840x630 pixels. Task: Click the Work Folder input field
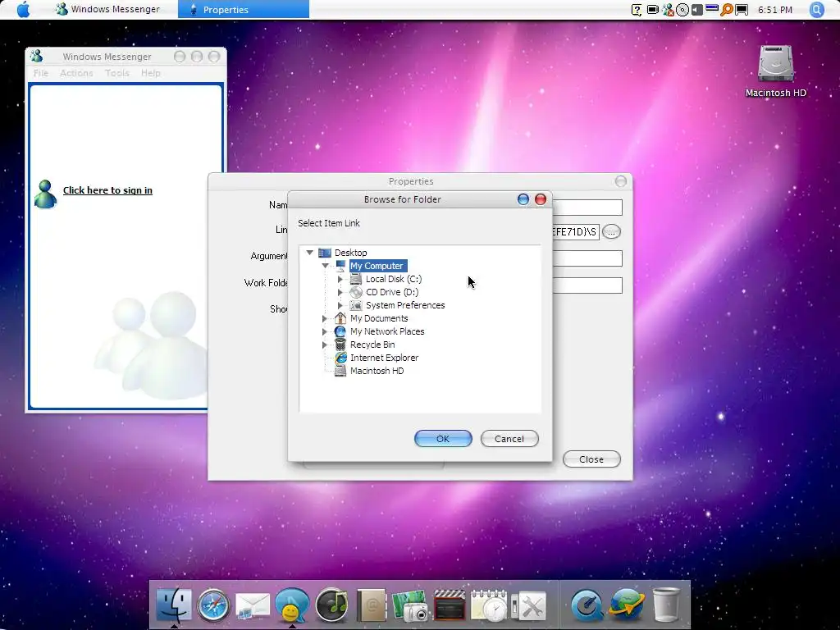click(x=587, y=285)
